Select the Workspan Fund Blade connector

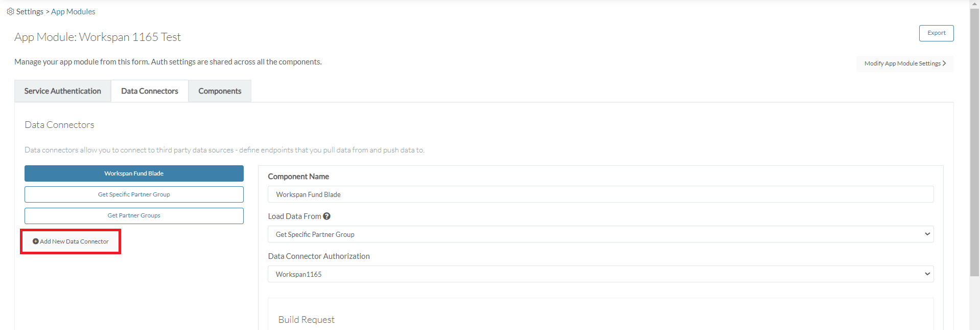(x=134, y=173)
